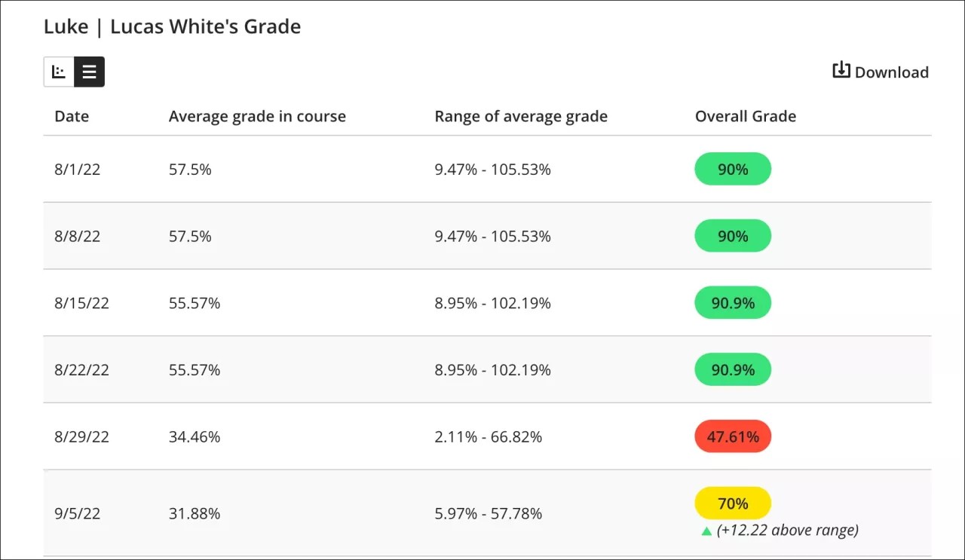Viewport: 965px width, 560px height.
Task: Toggle table display mode to chart
Action: point(58,72)
